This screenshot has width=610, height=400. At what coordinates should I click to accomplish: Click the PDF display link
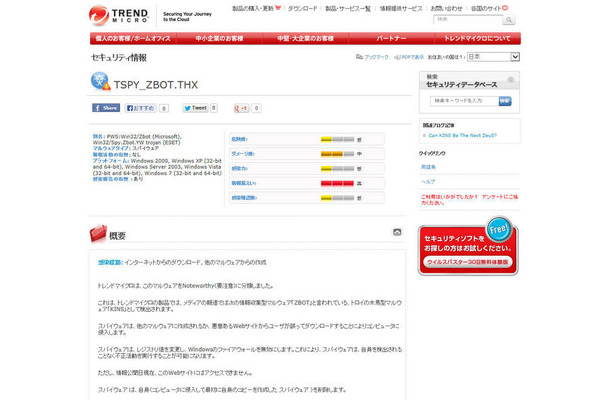tap(409, 57)
